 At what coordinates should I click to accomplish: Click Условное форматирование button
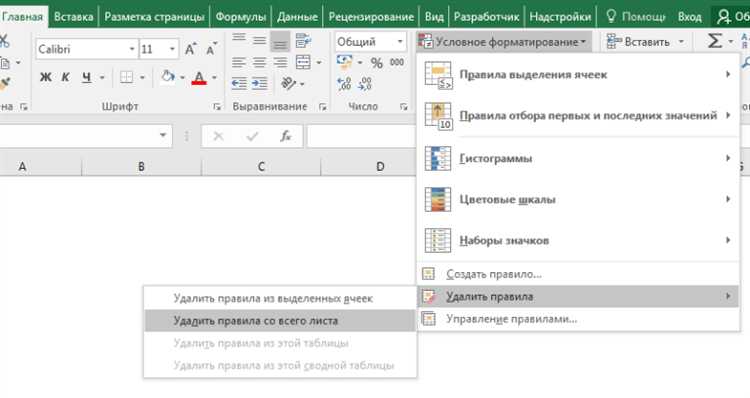(x=504, y=42)
